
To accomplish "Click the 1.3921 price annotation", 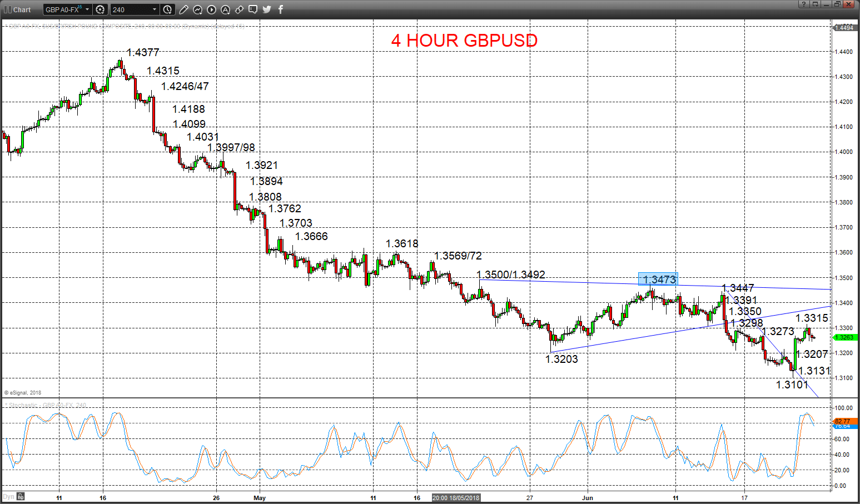I will click(261, 165).
